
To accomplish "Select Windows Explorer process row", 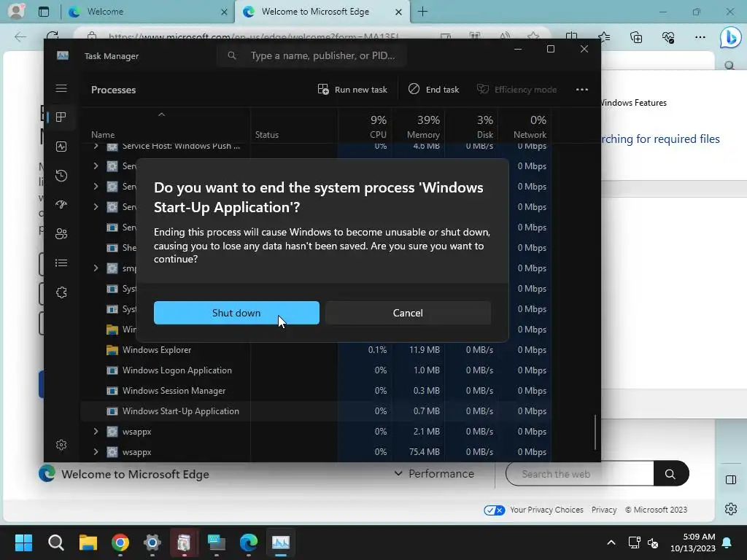I will 316,350.
